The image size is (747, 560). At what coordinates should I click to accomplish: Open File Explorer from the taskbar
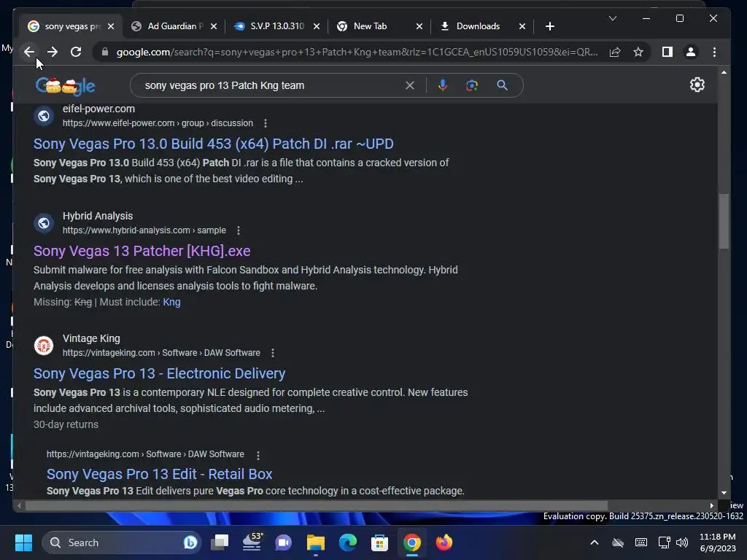(315, 542)
